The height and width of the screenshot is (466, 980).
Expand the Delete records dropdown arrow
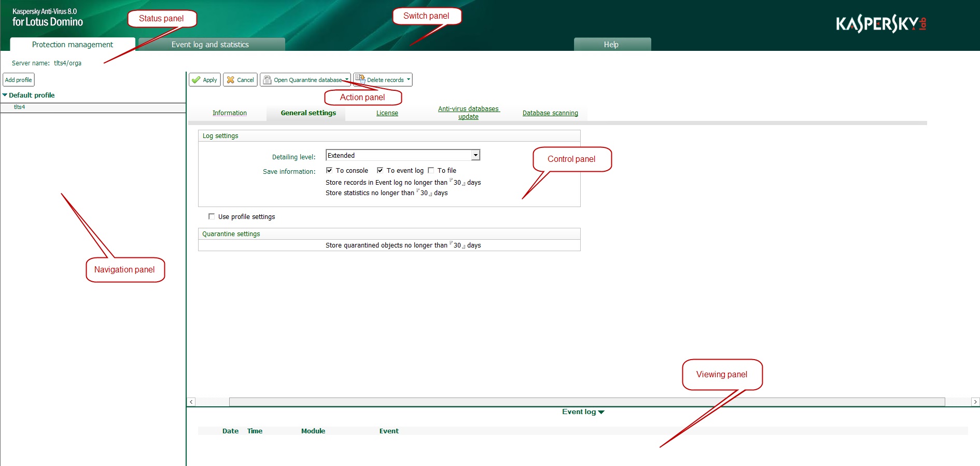coord(409,79)
